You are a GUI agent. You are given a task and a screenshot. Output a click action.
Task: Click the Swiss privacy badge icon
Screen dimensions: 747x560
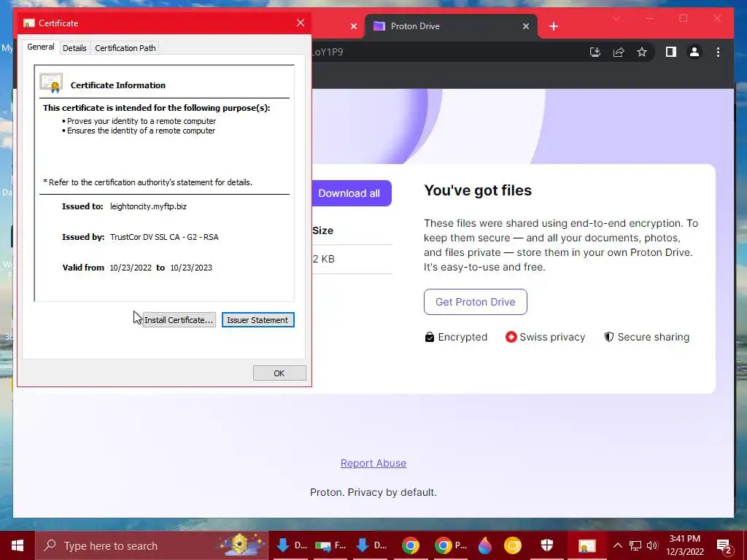pos(511,337)
